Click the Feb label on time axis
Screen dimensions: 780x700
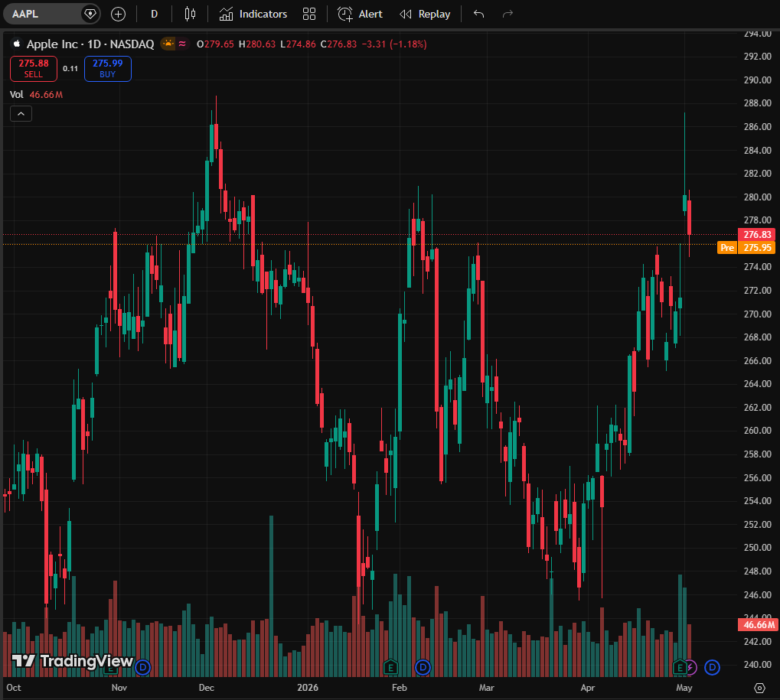[x=399, y=688]
